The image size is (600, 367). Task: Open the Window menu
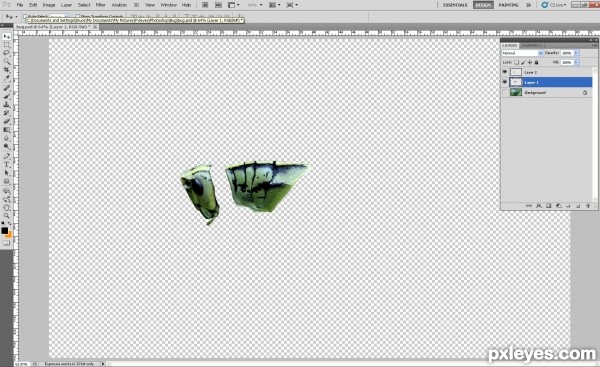(168, 5)
